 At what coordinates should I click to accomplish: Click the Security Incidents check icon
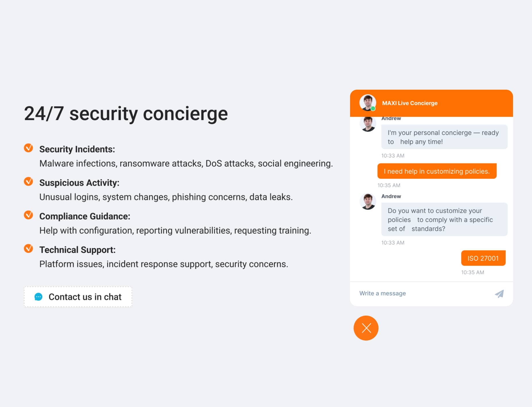28,148
